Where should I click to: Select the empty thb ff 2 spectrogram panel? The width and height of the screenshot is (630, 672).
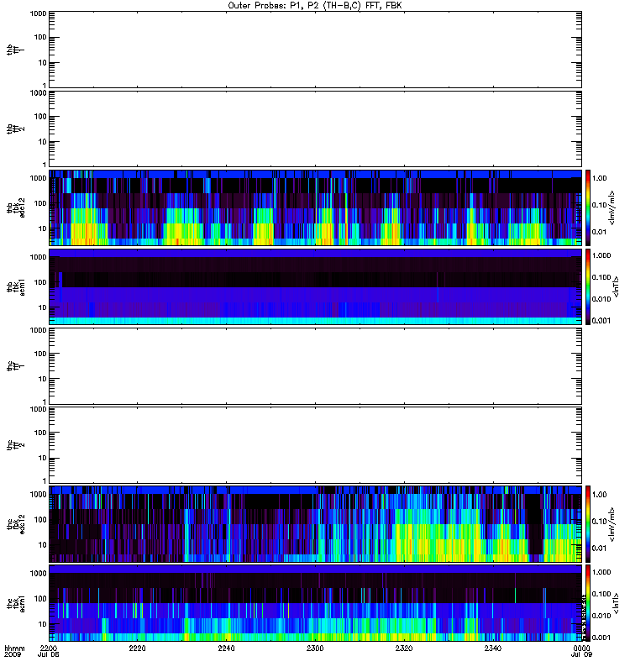pyautogui.click(x=315, y=129)
